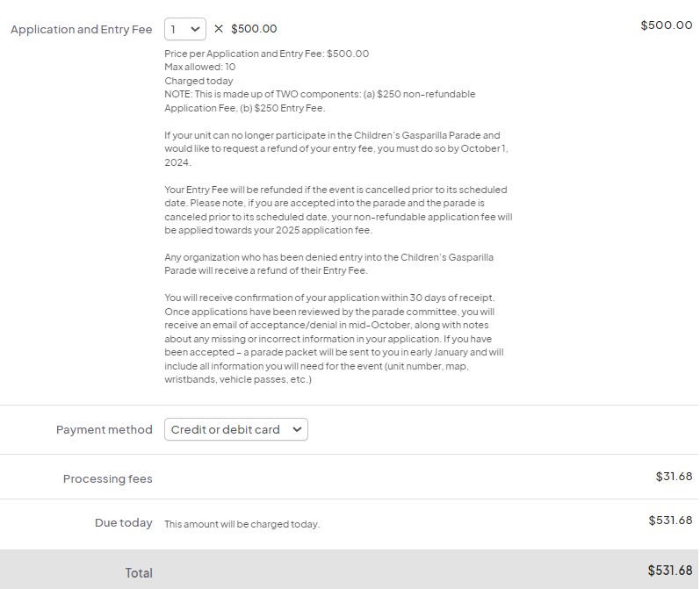Click the paragraph about denied entry refunds
This screenshot has width=700, height=589.
click(x=330, y=263)
